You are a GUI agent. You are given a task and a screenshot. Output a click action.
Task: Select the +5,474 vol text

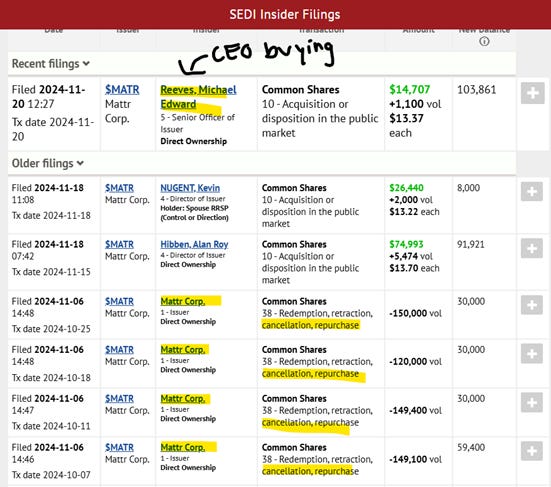point(411,256)
